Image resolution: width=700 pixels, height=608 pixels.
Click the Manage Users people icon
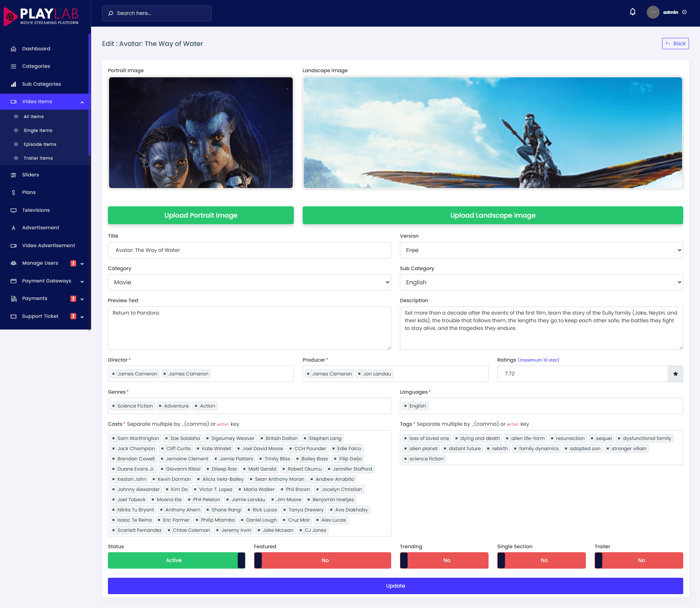[13, 263]
